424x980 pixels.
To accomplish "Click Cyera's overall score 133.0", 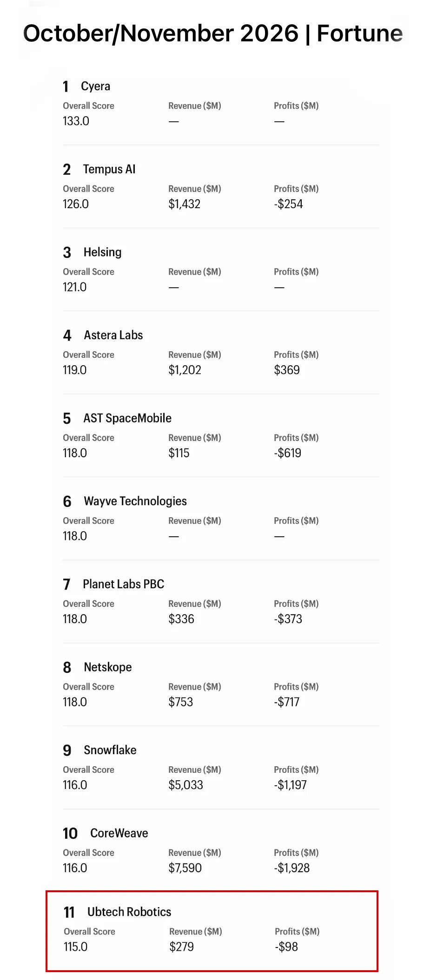I will [76, 121].
